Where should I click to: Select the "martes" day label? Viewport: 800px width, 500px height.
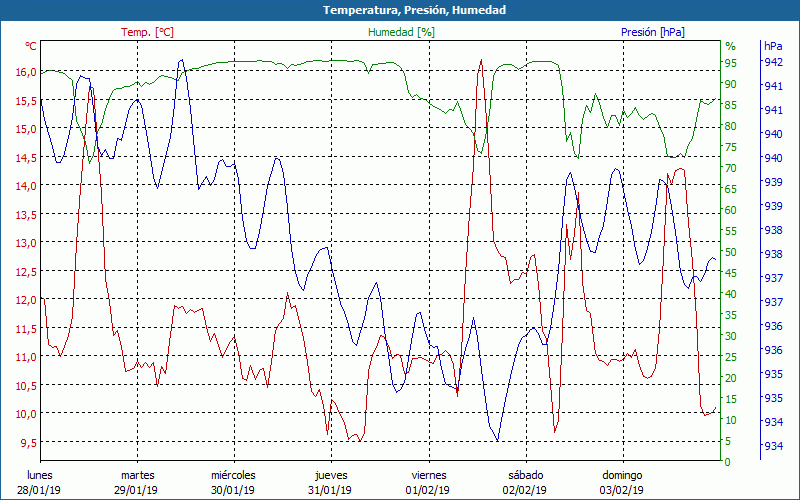(x=137, y=475)
